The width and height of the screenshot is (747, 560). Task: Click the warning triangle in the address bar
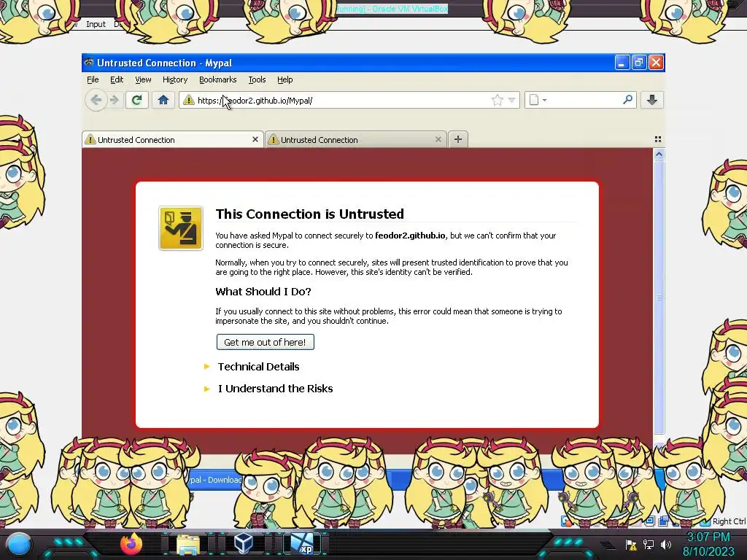(x=189, y=100)
